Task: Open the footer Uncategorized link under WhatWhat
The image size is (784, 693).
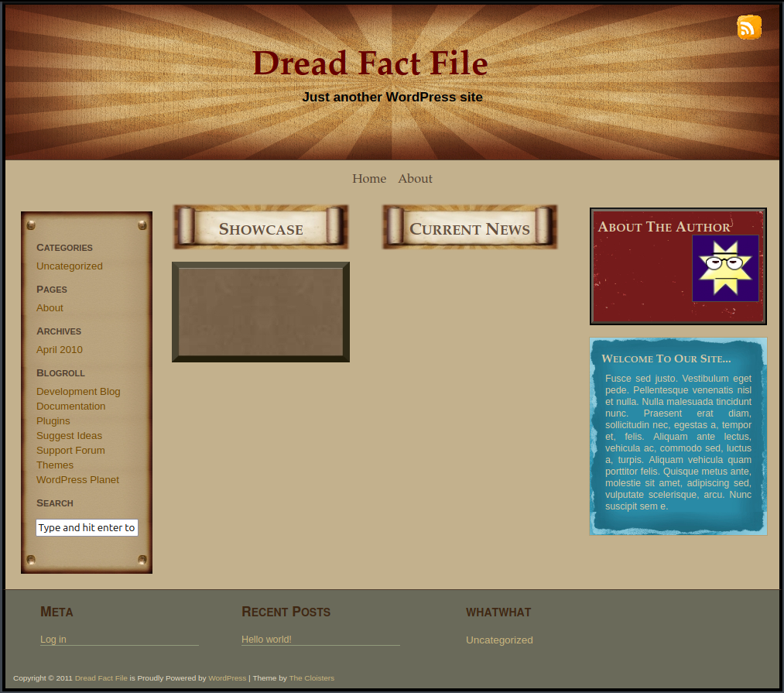Action: tap(499, 640)
